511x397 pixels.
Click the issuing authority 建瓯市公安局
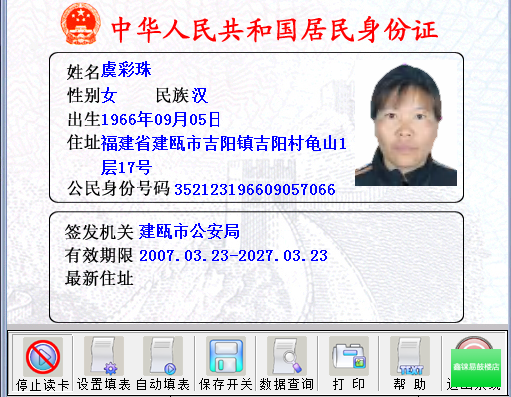coord(189,231)
